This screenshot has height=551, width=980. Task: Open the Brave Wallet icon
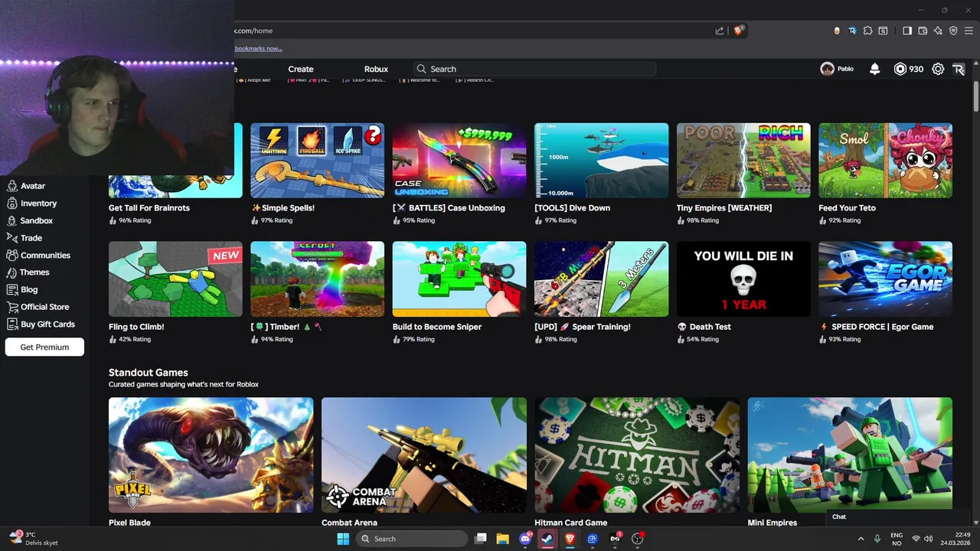pyautogui.click(x=923, y=31)
